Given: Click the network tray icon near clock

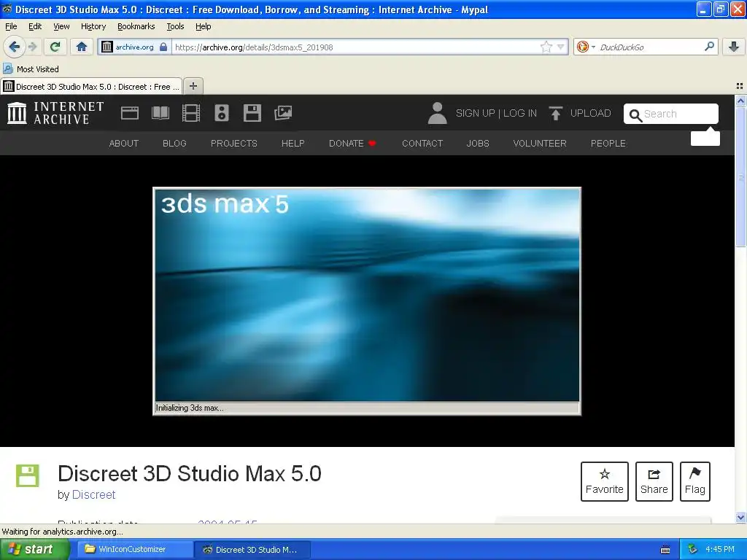Looking at the screenshot, I should pos(692,550).
